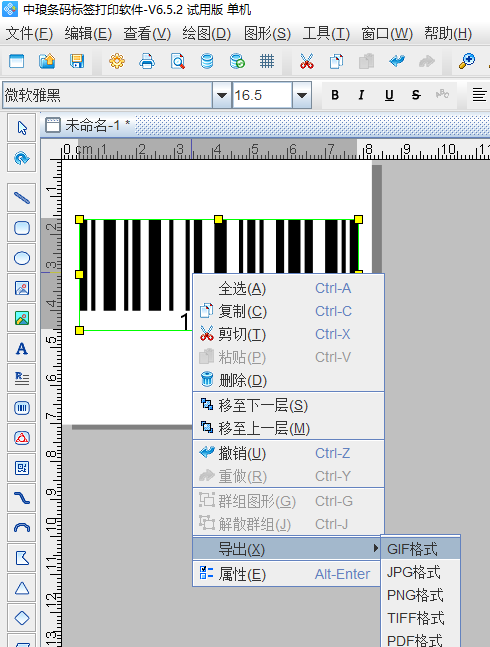Choose 移至下一层(S) in context menu
This screenshot has width=490, height=647.
(x=289, y=406)
